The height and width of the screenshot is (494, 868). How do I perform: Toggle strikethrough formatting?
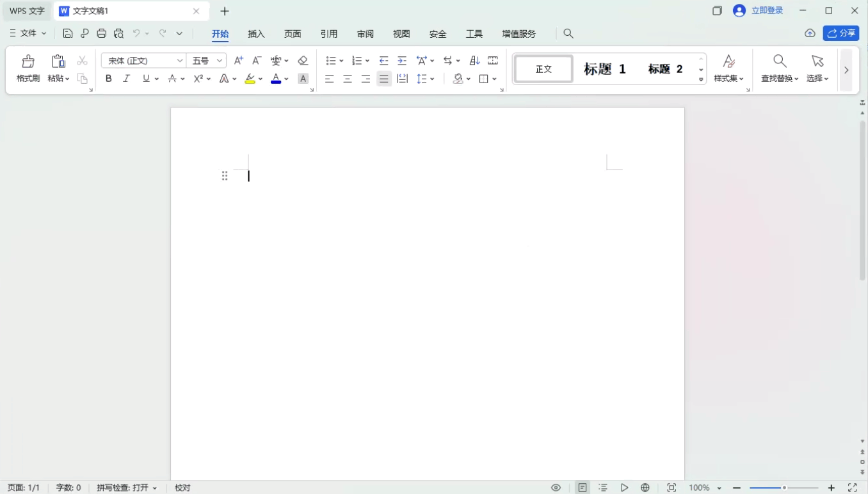tap(172, 79)
